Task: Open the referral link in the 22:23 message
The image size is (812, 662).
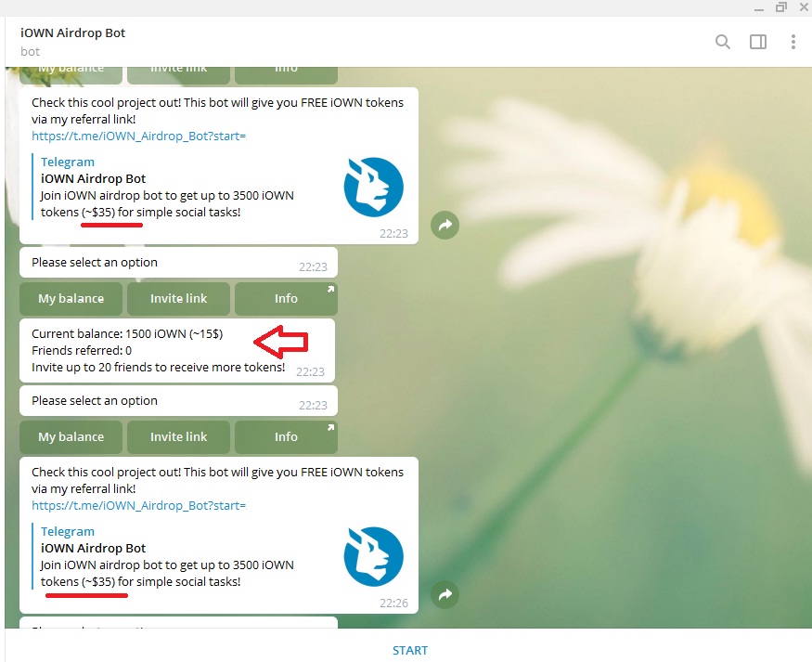Action: coord(139,136)
